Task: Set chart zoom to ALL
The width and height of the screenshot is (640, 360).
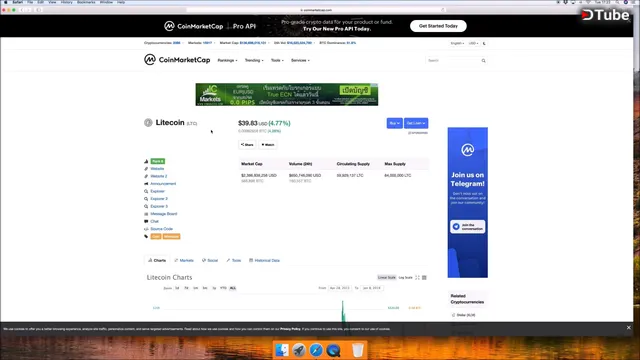Action: [x=233, y=288]
